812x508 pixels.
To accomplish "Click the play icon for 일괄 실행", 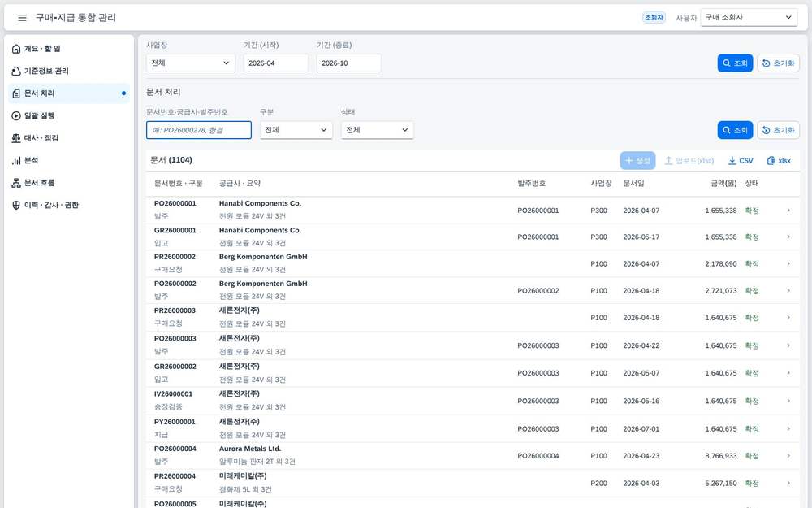I will pyautogui.click(x=16, y=115).
